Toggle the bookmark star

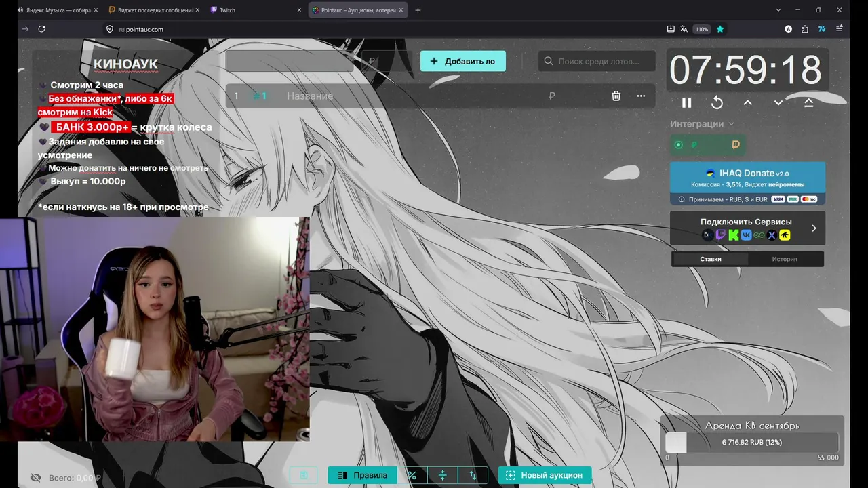720,29
